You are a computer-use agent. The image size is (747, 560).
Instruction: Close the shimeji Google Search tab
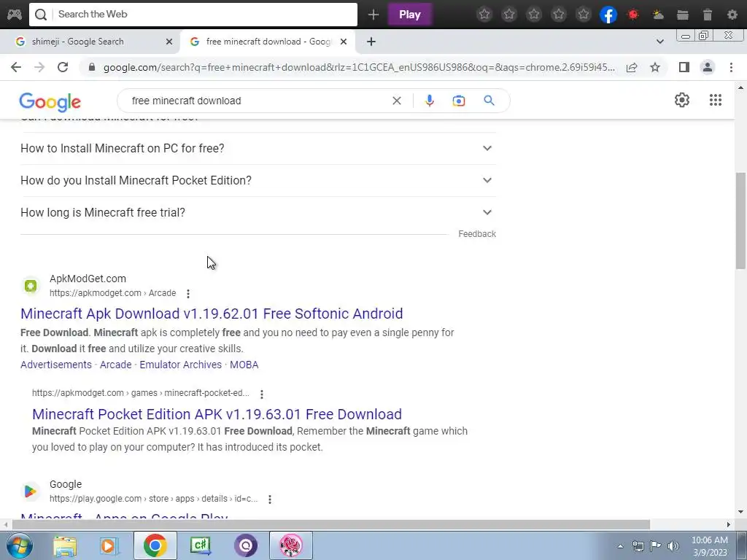[169, 42]
